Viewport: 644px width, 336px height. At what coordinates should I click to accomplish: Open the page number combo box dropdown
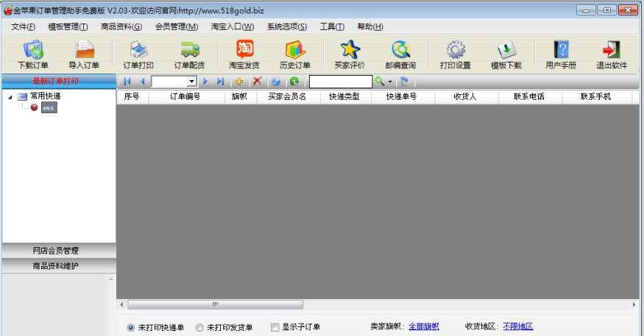point(192,81)
